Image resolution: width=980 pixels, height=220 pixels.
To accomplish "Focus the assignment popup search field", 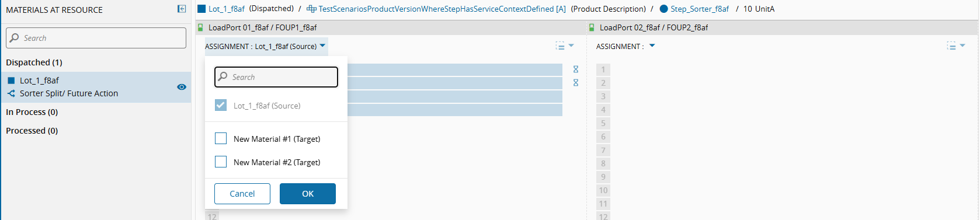I will pos(276,77).
